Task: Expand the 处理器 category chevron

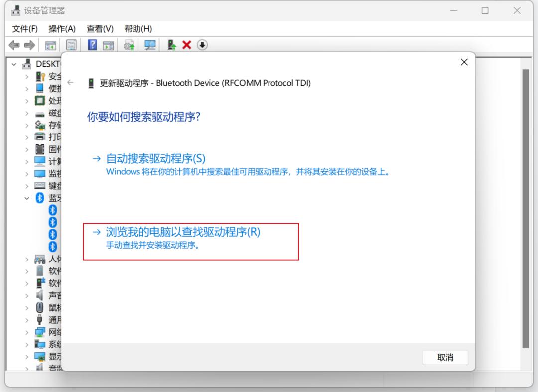Action: pyautogui.click(x=27, y=101)
